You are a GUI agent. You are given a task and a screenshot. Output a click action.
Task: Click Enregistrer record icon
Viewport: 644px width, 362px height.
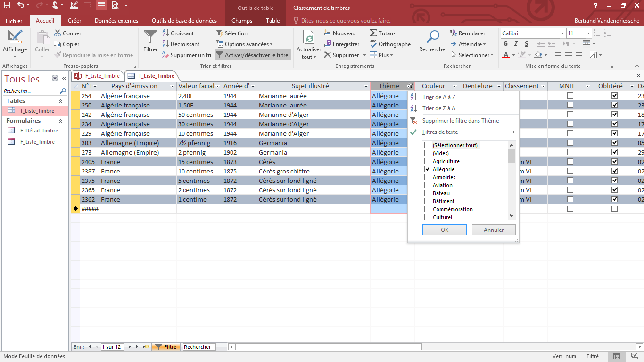[x=328, y=44]
